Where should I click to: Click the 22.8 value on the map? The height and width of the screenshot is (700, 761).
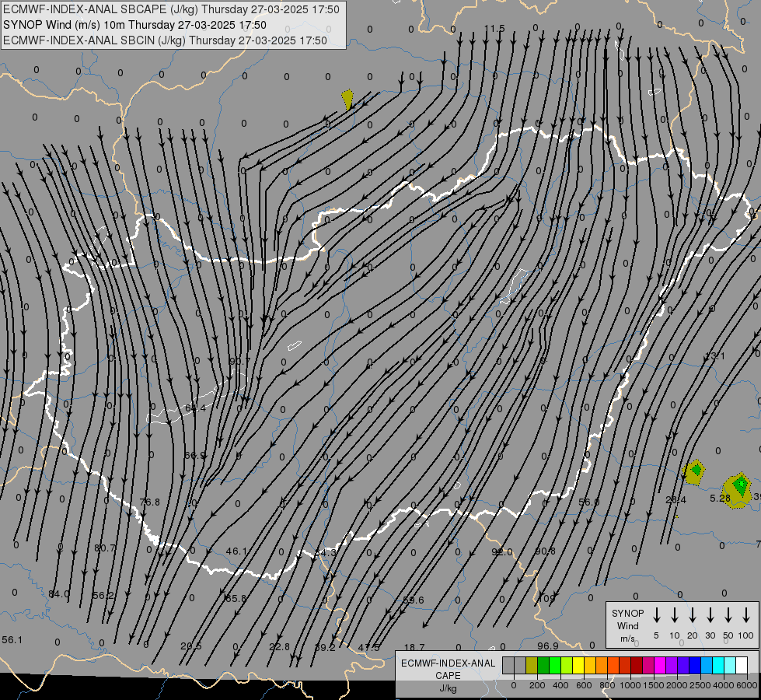(x=280, y=646)
